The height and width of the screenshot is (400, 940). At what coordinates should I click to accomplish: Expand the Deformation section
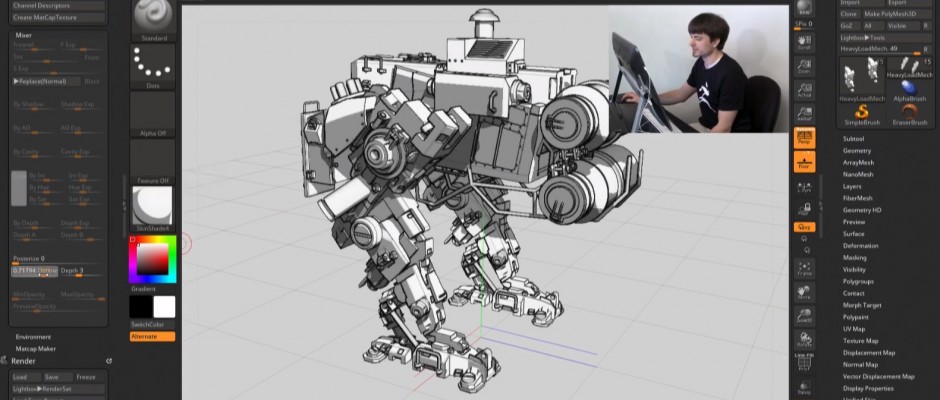pyautogui.click(x=860, y=245)
